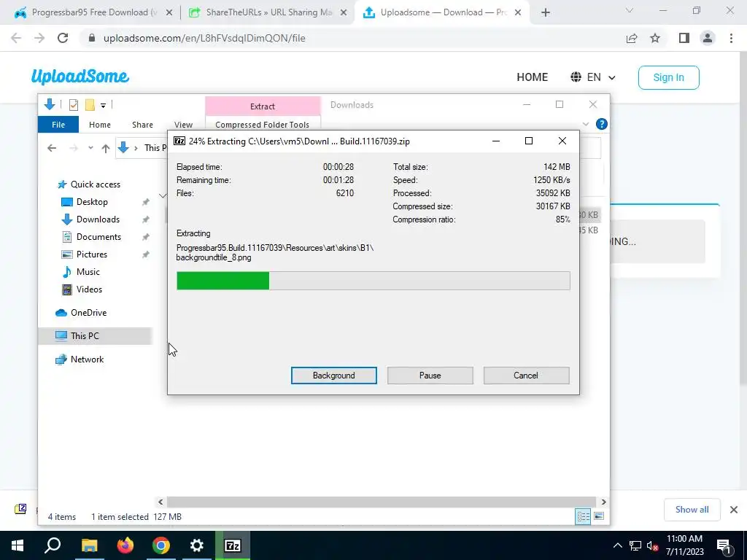This screenshot has height=560, width=747.
Task: Click new folder icon in Explorer title bar
Action: pos(90,105)
